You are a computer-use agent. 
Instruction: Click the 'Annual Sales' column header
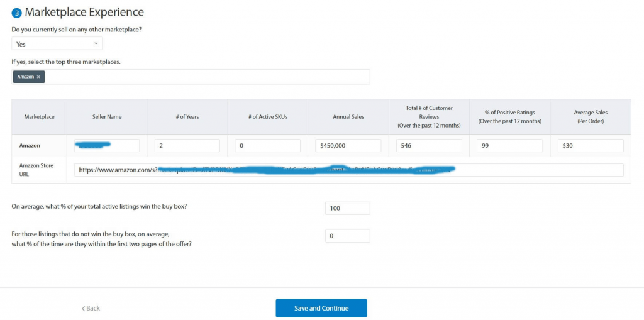coord(348,117)
